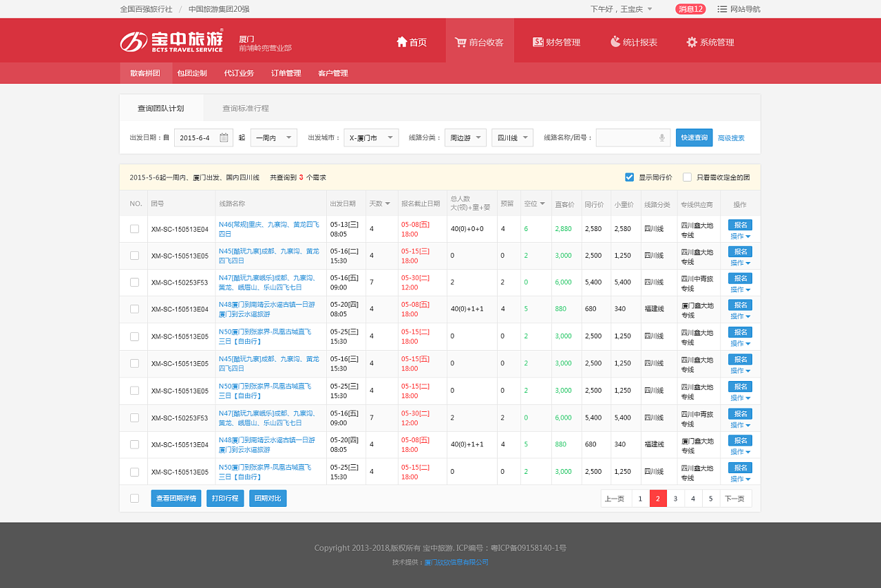
Task: Go to page 4 in pagination
Action: click(x=692, y=498)
